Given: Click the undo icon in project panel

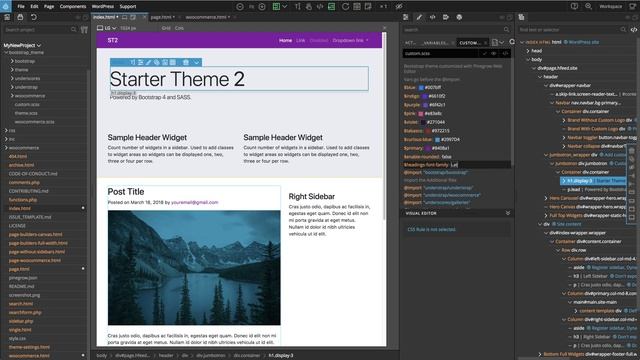Looking at the screenshot, I should pyautogui.click(x=33, y=17).
